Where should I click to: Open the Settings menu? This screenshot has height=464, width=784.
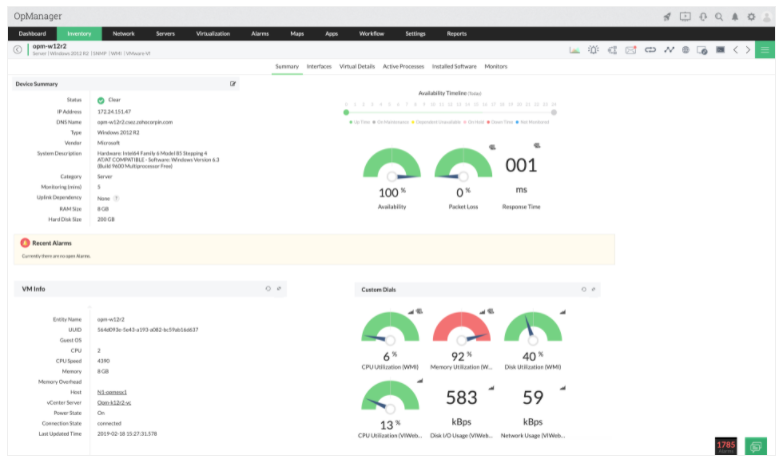point(415,34)
